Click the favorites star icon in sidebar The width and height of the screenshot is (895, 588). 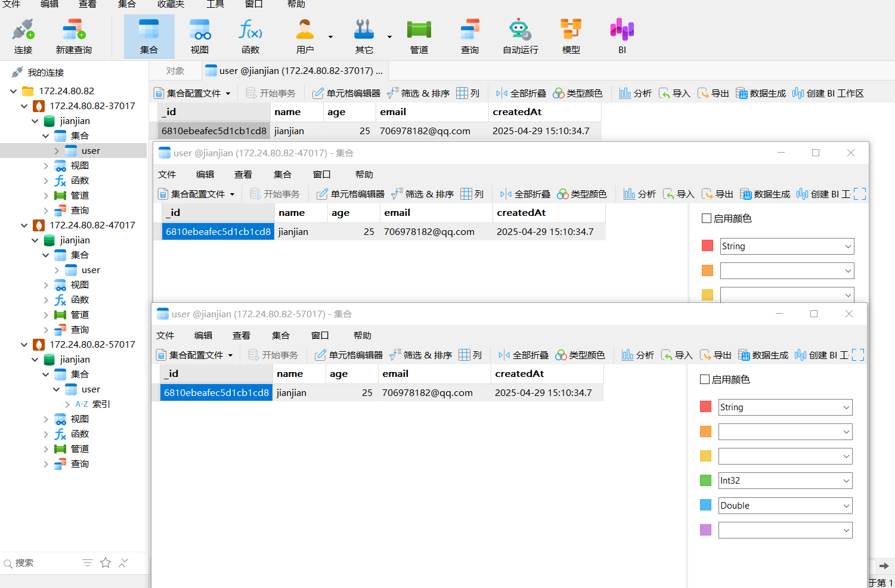point(106,563)
